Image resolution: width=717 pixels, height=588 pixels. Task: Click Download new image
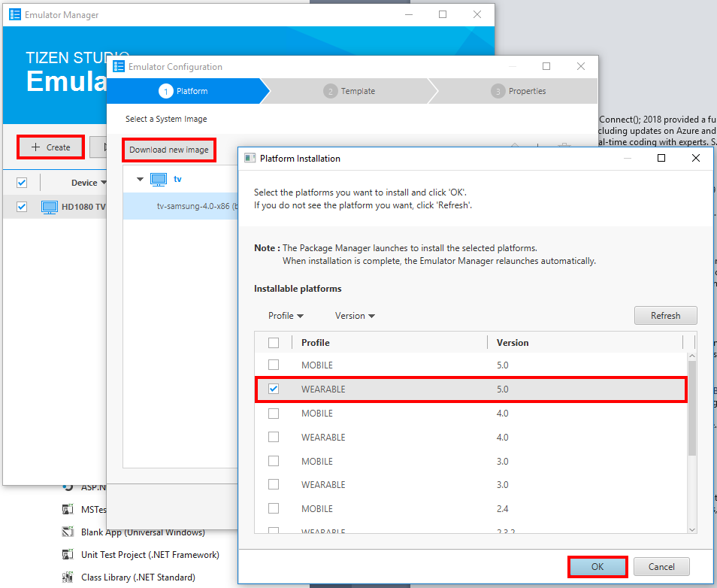[168, 150]
